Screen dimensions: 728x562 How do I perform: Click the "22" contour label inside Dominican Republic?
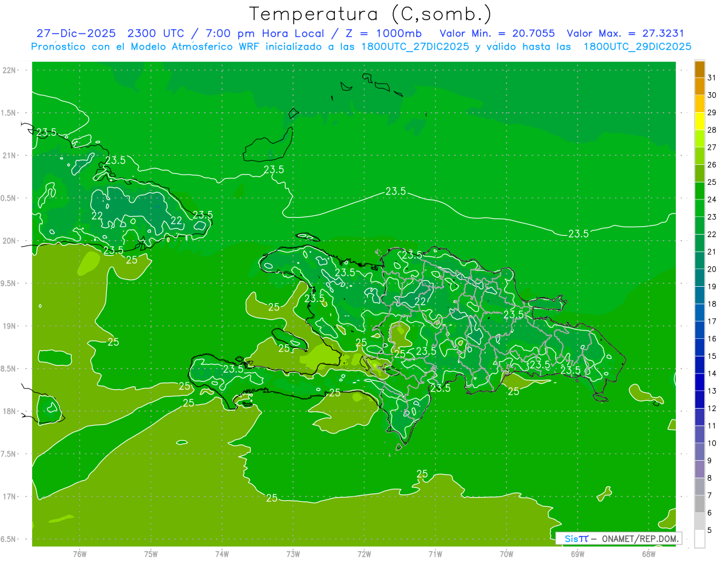tap(420, 301)
